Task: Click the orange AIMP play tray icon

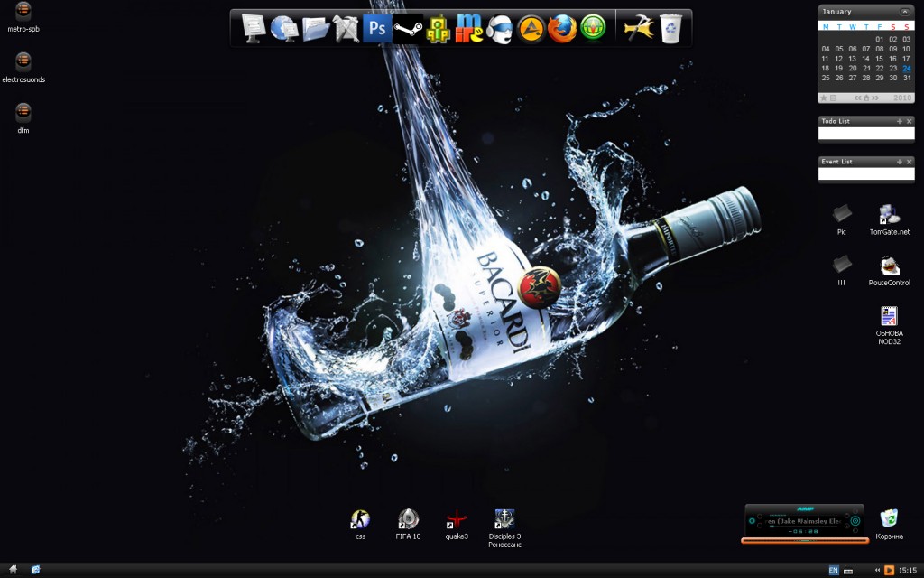Action: click(889, 571)
